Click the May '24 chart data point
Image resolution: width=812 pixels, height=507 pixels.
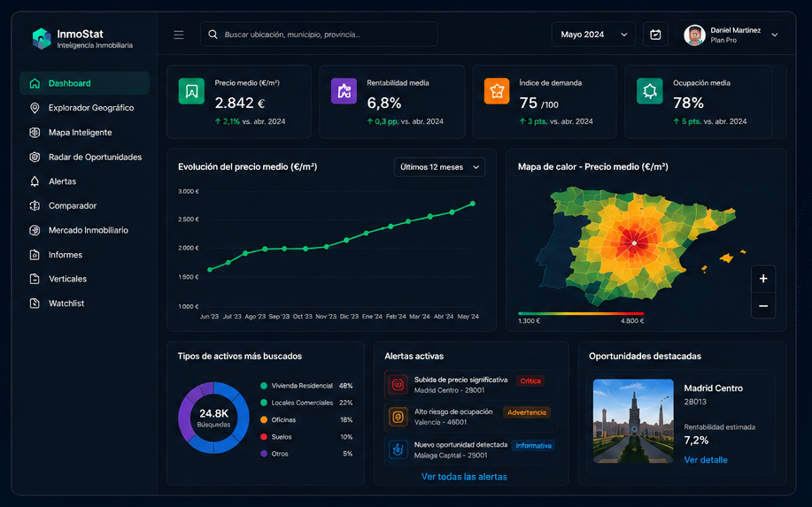point(472,204)
